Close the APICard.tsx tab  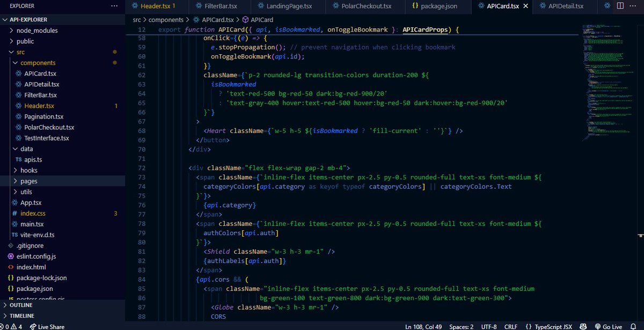[525, 6]
